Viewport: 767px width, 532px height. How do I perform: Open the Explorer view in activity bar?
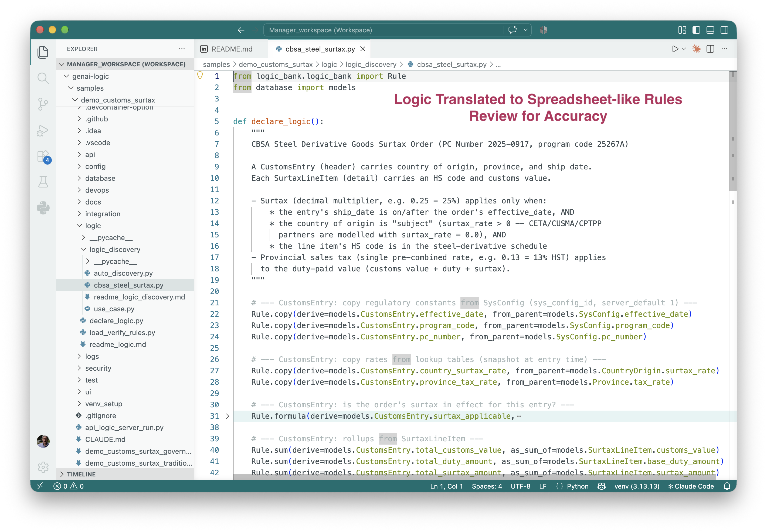click(43, 52)
